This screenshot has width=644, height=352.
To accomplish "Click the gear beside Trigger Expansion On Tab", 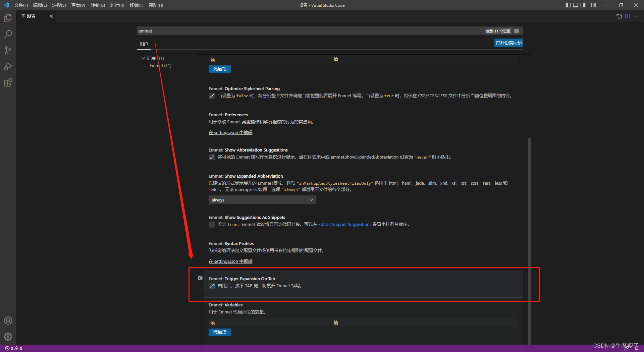I will point(200,278).
